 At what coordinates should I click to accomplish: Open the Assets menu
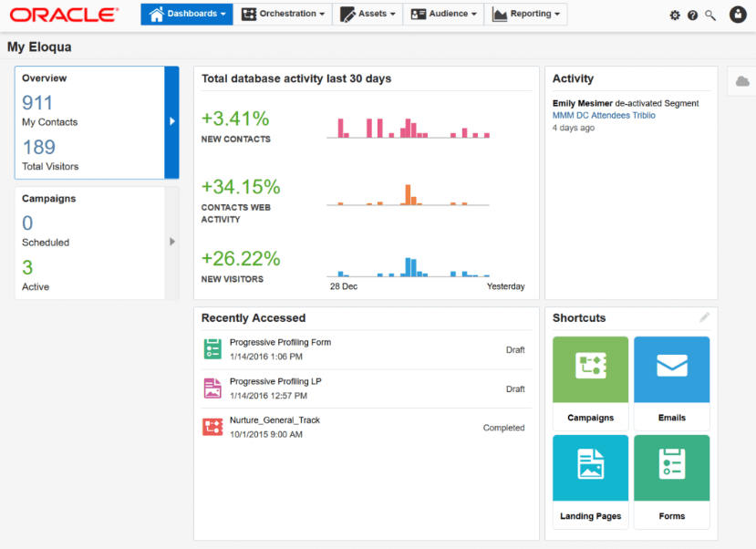tap(368, 15)
